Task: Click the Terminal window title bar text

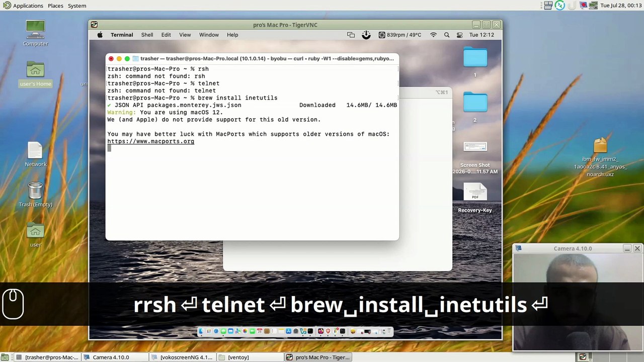Action: [267, 58]
